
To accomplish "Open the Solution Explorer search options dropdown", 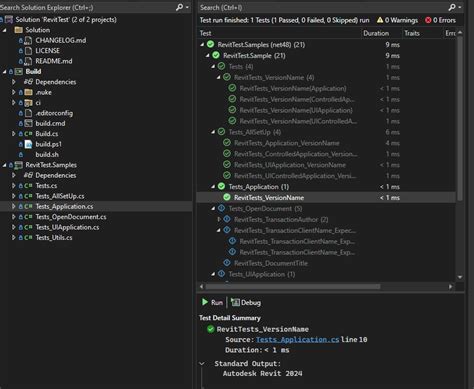I will coord(187,7).
